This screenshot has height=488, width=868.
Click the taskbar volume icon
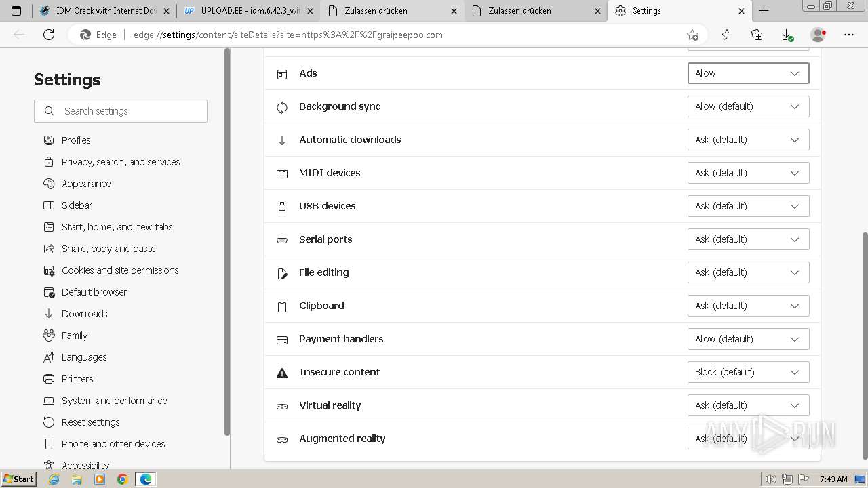tap(771, 479)
